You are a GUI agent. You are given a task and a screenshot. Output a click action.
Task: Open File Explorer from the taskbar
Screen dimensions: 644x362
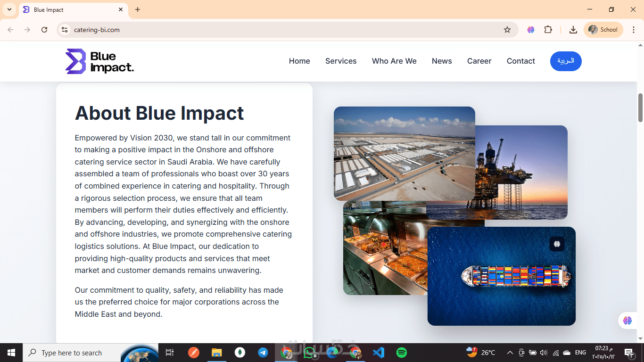coord(216,353)
